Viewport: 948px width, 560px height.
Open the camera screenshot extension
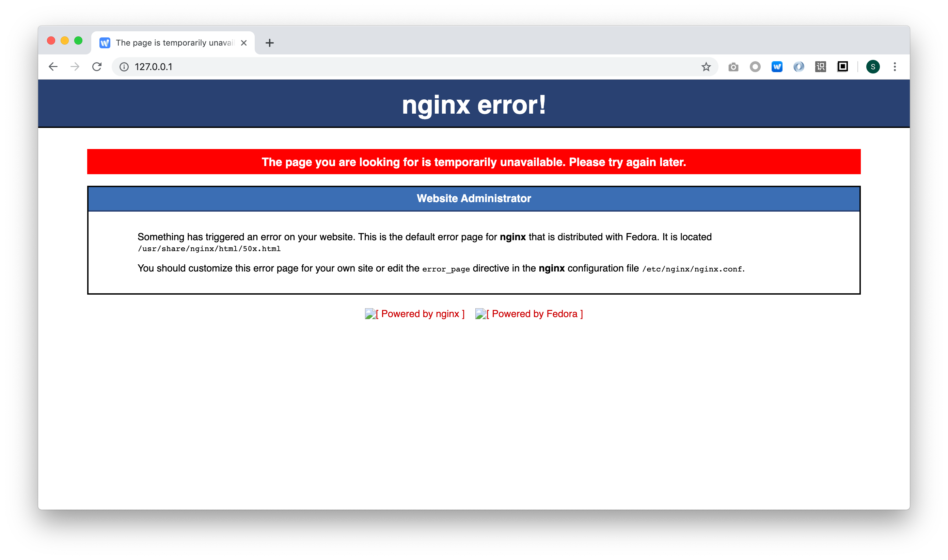click(733, 67)
